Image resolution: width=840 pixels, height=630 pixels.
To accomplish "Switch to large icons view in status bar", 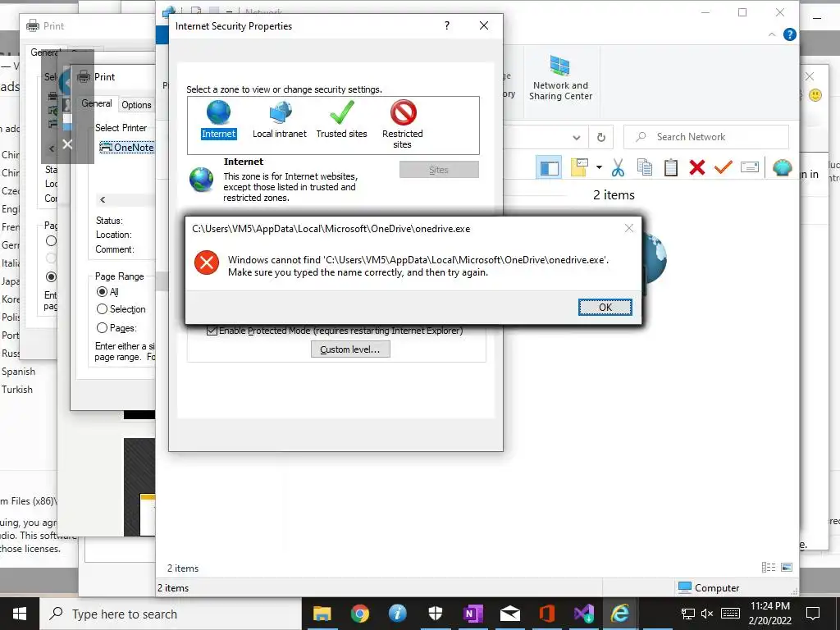I will pyautogui.click(x=787, y=567).
